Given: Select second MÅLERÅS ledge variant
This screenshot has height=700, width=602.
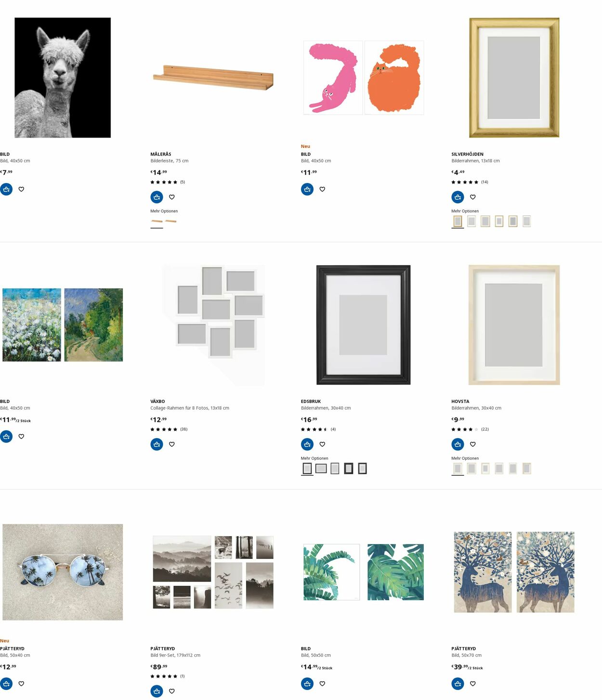Looking at the screenshot, I should pyautogui.click(x=171, y=221).
